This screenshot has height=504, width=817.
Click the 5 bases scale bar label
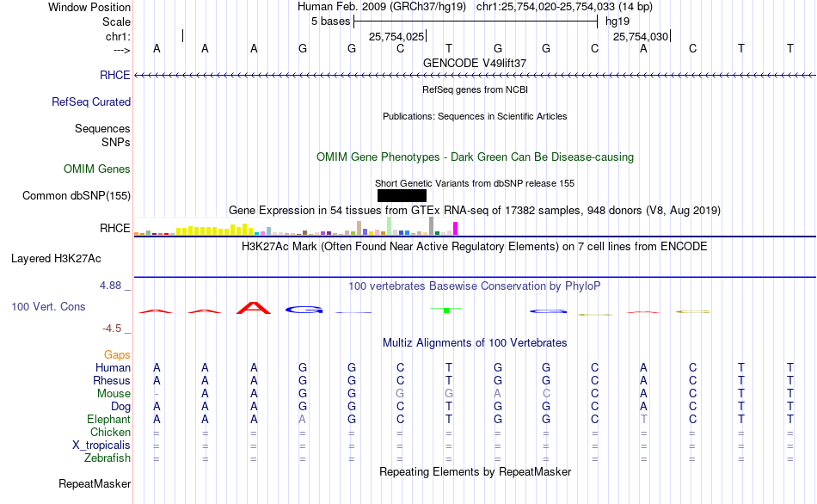(331, 22)
